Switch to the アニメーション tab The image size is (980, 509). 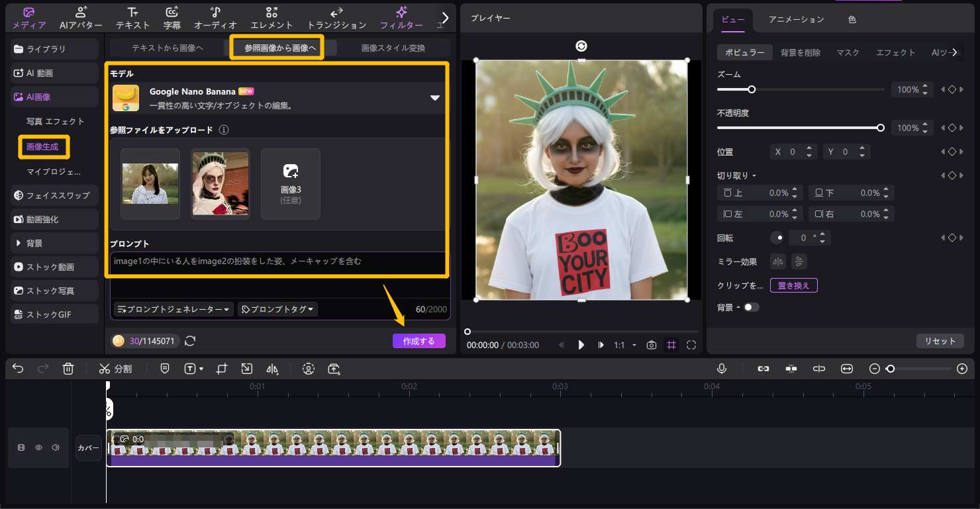click(x=796, y=19)
